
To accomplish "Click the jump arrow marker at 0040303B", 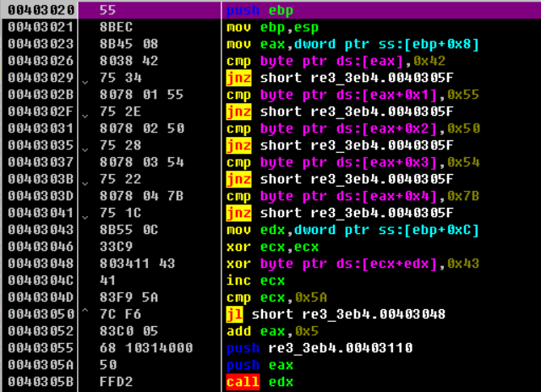I will tap(85, 183).
